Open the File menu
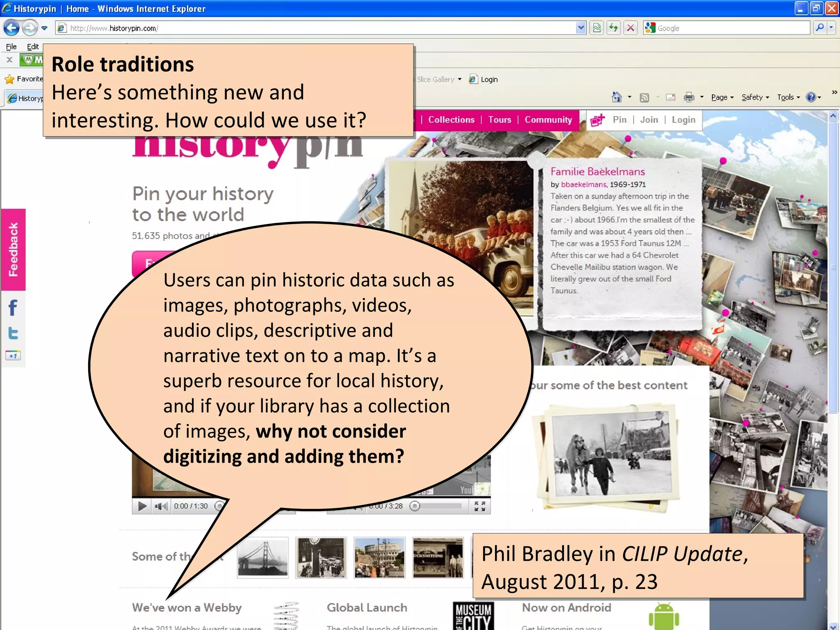 [x=11, y=46]
